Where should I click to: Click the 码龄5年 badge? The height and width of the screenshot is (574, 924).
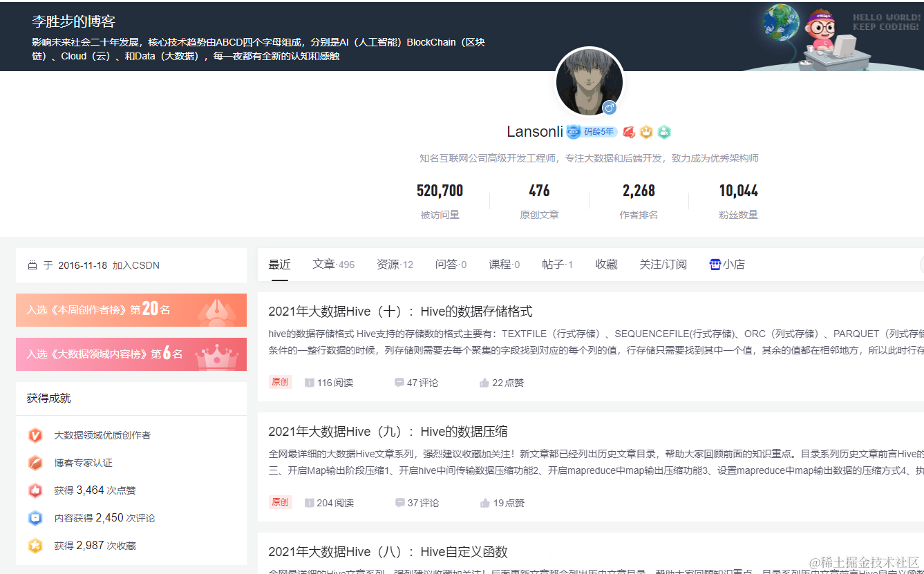click(x=592, y=132)
